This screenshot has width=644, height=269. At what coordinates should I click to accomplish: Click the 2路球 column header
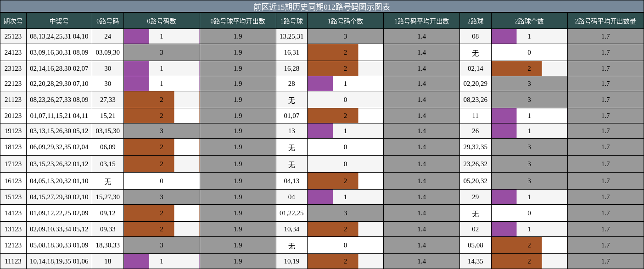point(476,21)
